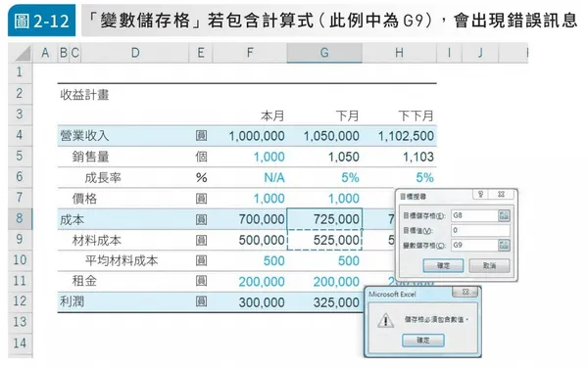The image size is (588, 368).
Task: Open the help question mark in 目標搜尋 dialog
Action: (480, 194)
